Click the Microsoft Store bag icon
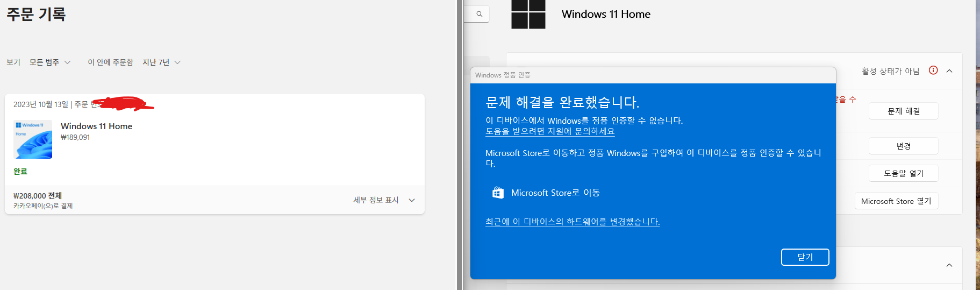This screenshot has height=290, width=980. coord(498,193)
